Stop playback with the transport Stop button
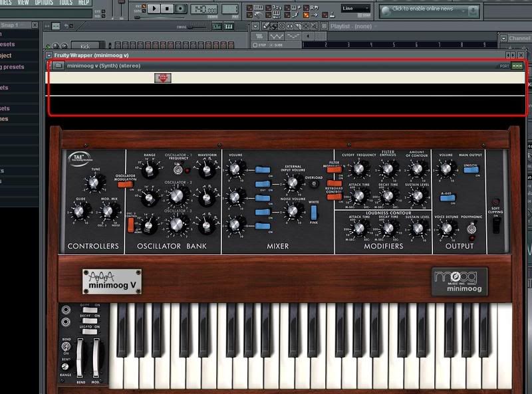 (x=167, y=9)
